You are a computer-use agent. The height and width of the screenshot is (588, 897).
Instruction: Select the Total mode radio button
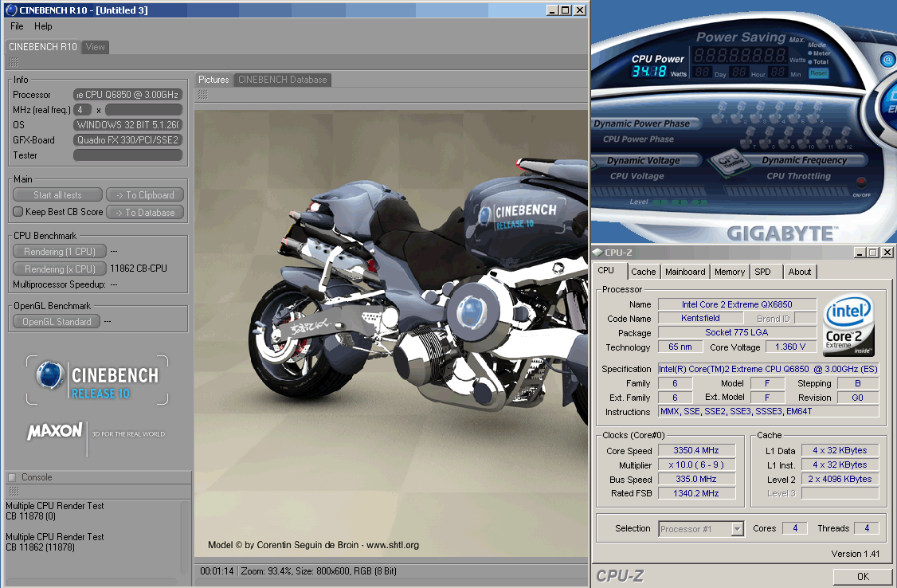tap(810, 61)
